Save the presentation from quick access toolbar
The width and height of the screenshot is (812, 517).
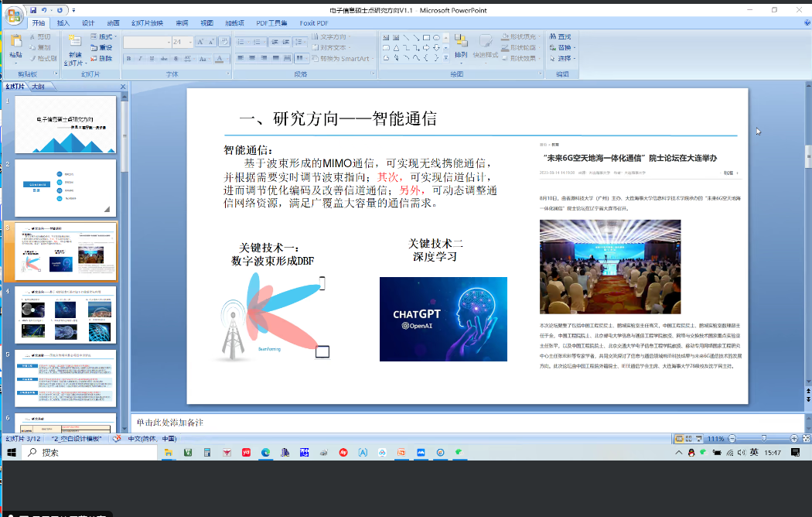coord(33,10)
